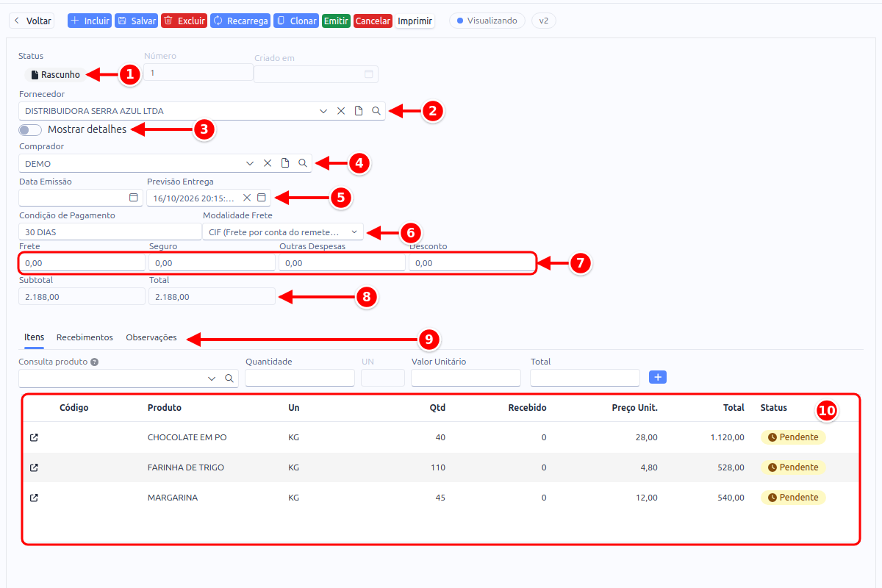Viewport: 882px width, 588px height.
Task: Clear the Fornecedor selection with the X
Action: click(341, 111)
